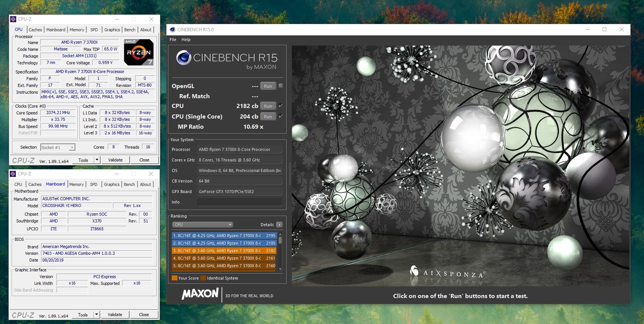644x324 pixels.
Task: Click the MAXON logo in Cinebench footer
Action: 200,294
